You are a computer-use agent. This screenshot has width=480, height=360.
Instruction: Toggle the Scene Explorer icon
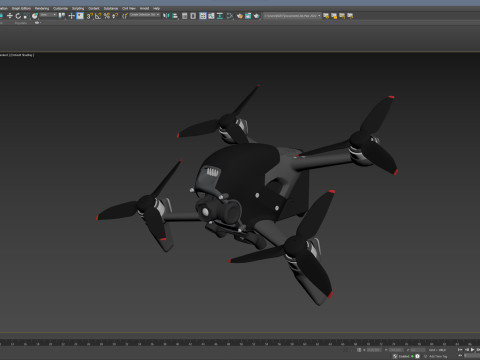click(x=185, y=16)
